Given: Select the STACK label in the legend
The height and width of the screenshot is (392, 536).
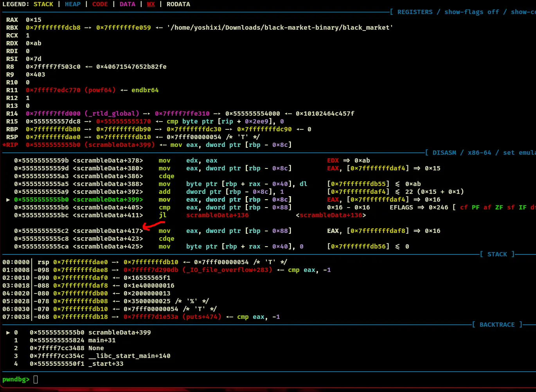Looking at the screenshot, I should point(43,4).
